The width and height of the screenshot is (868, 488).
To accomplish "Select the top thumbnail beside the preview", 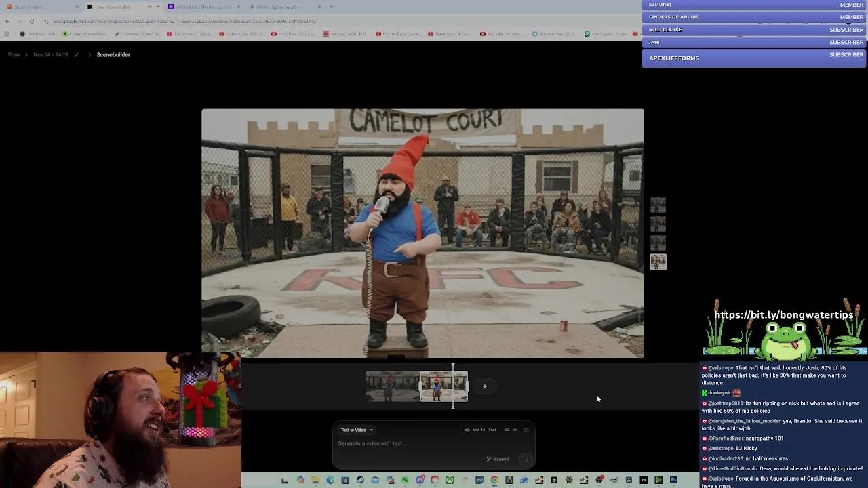I will click(658, 205).
